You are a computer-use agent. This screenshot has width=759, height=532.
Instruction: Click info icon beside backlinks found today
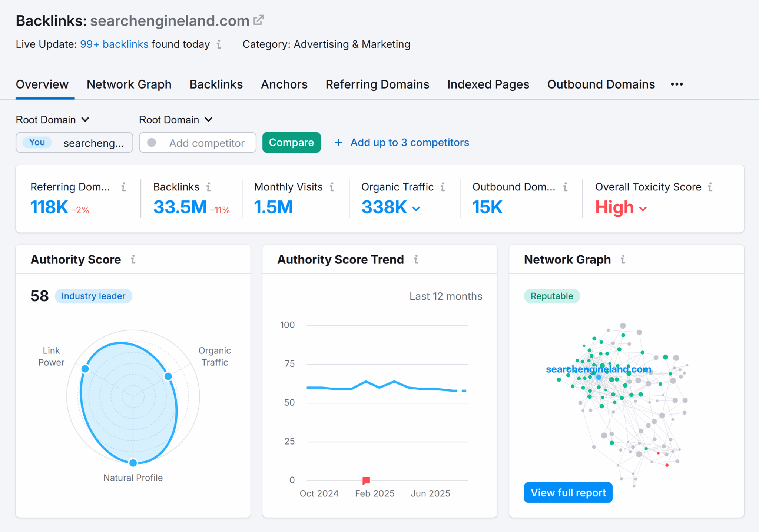[219, 44]
